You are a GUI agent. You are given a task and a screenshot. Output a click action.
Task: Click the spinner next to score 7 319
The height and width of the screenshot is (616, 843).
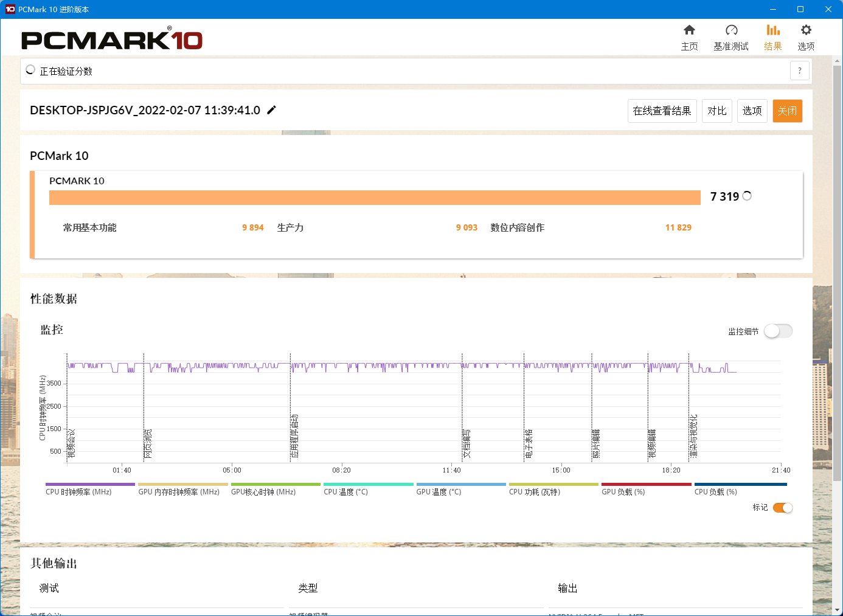747,196
